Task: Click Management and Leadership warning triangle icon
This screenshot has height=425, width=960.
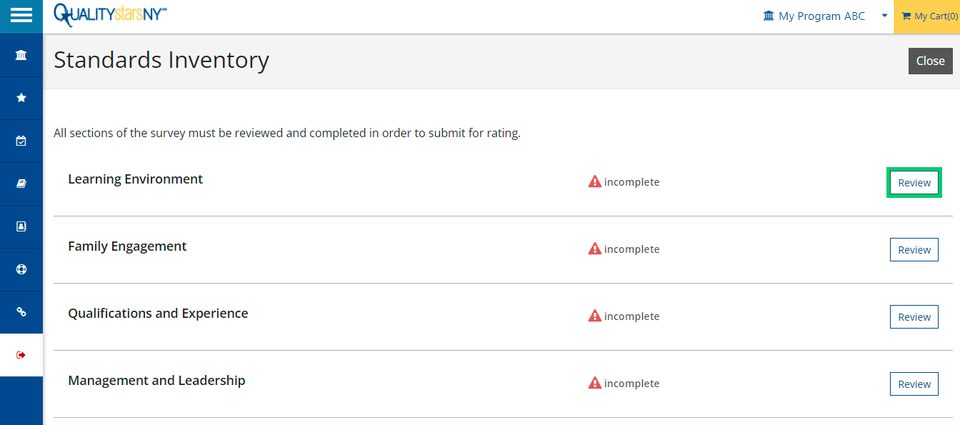Action: click(x=594, y=383)
